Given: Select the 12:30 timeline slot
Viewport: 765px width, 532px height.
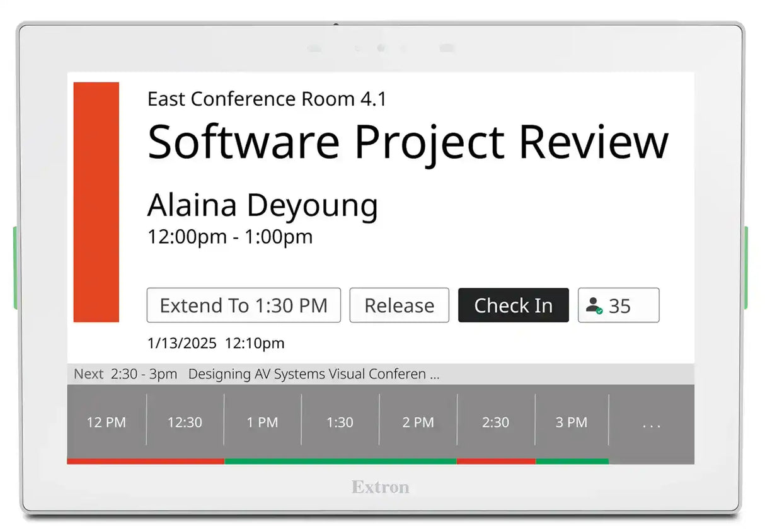Looking at the screenshot, I should (x=185, y=422).
